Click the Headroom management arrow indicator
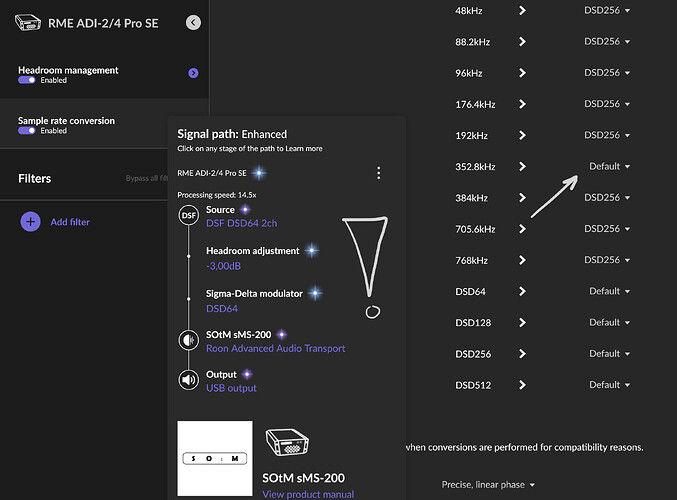Screen dimensions: 677x500 (x=193, y=73)
